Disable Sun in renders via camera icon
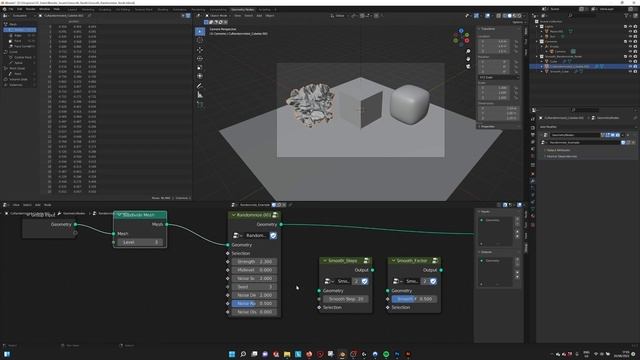This screenshot has height=360, width=640. click(x=635, y=36)
